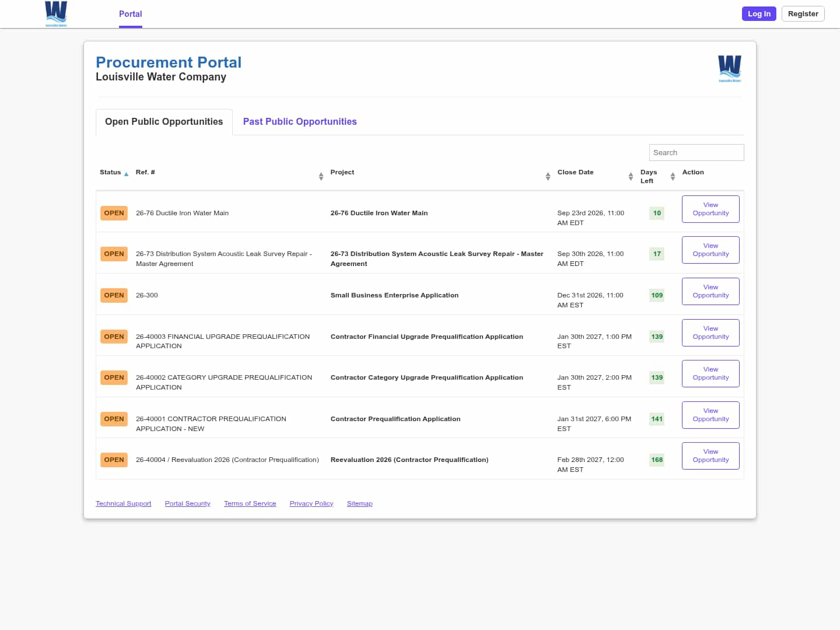840x630 pixels.
Task: Click the Log In button
Action: click(x=759, y=14)
